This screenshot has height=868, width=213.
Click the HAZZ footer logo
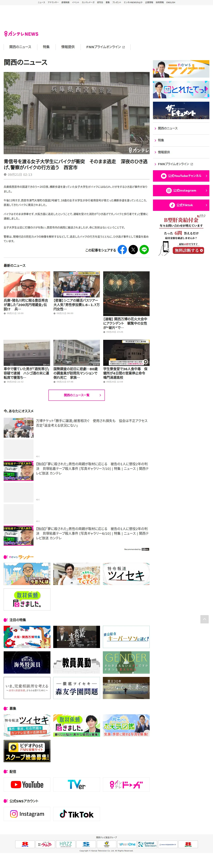click(66, 844)
